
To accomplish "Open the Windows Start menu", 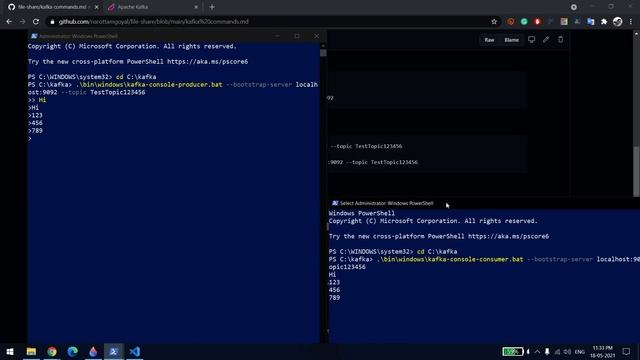I will [10, 351].
